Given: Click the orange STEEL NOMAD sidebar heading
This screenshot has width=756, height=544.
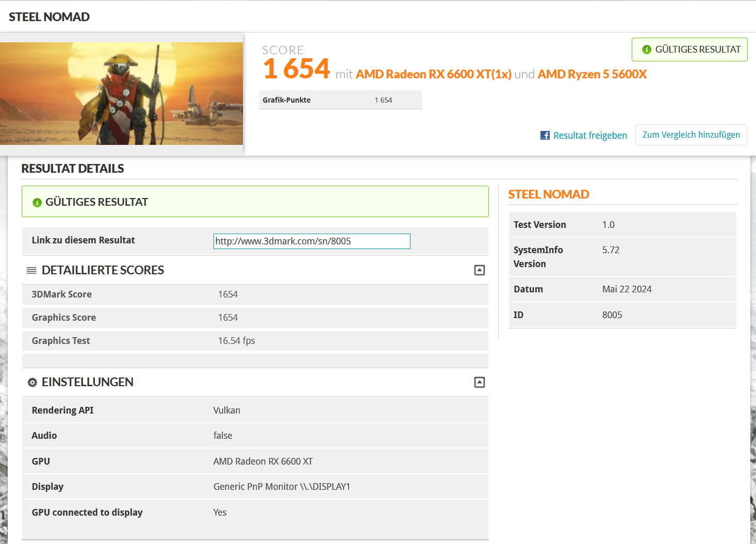Looking at the screenshot, I should pyautogui.click(x=549, y=194).
